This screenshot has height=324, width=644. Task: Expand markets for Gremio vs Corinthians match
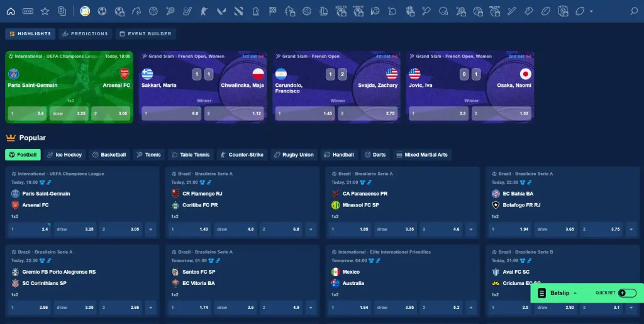pos(151,307)
